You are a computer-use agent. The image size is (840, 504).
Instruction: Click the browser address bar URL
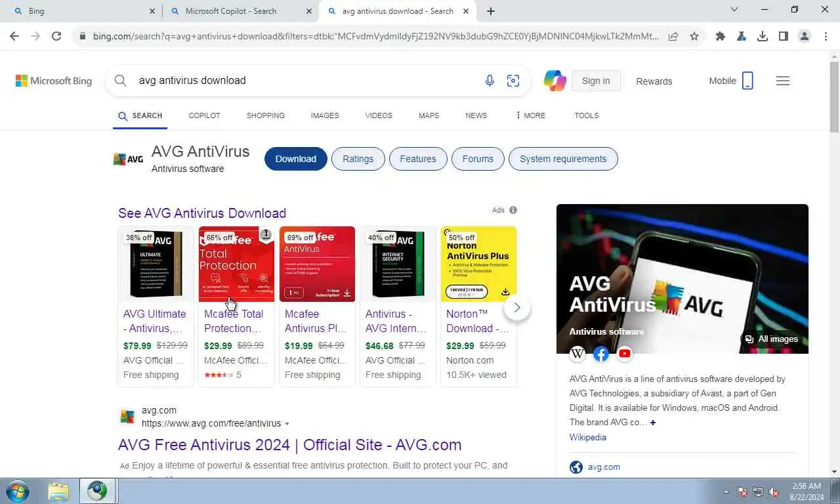tap(375, 37)
